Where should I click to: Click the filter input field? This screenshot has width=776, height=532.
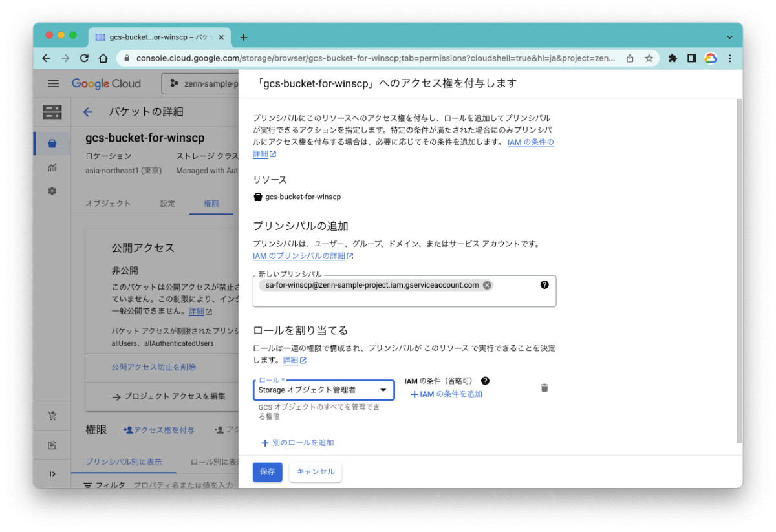click(x=183, y=485)
